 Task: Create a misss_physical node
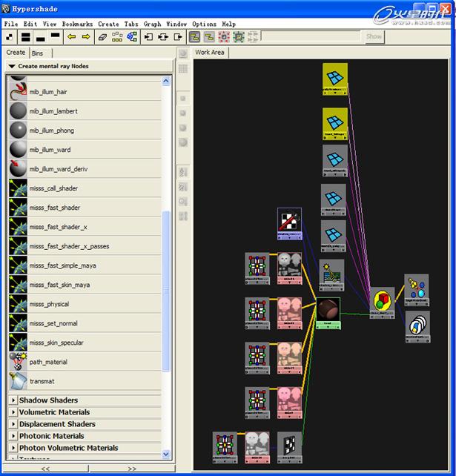pyautogui.click(x=85, y=304)
